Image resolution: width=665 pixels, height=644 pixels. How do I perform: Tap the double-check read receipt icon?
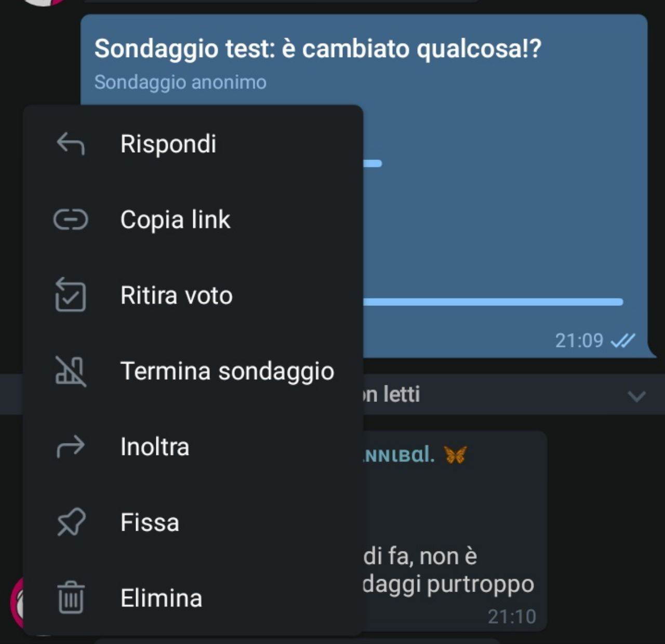622,341
